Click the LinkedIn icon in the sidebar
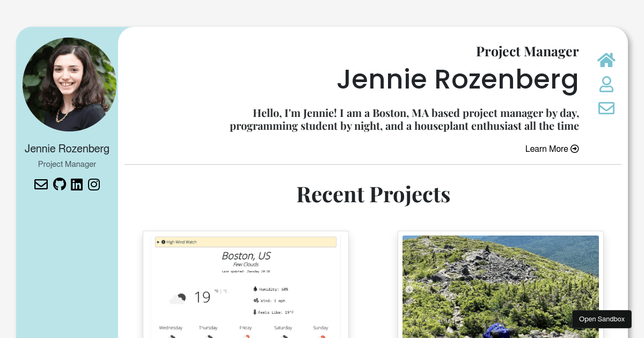The image size is (644, 338). [x=77, y=184]
